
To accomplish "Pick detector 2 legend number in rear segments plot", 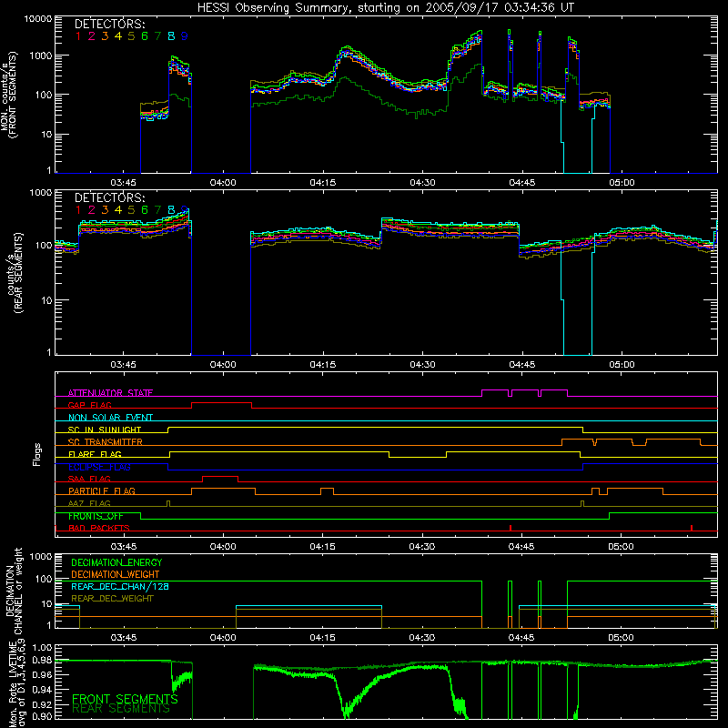I will tap(92, 210).
